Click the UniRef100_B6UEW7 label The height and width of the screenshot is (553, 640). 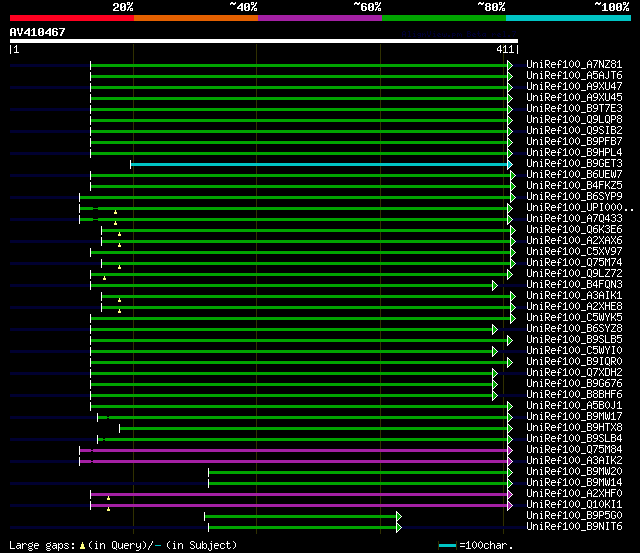click(574, 175)
